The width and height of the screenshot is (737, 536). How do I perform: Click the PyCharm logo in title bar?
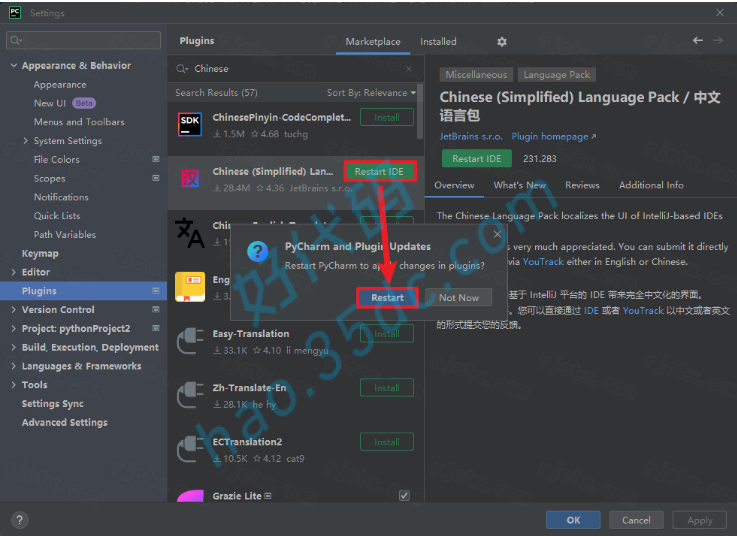[15, 13]
